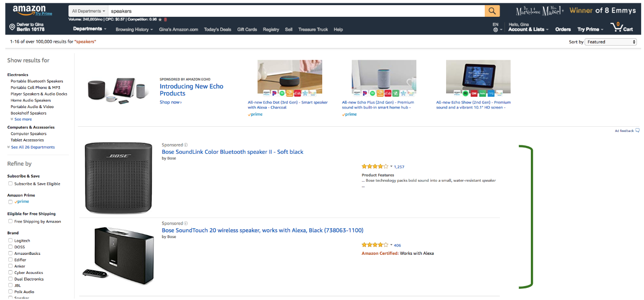The image size is (644, 300).
Task: Click the deliver-to location pin icon
Action: pyautogui.click(x=12, y=27)
